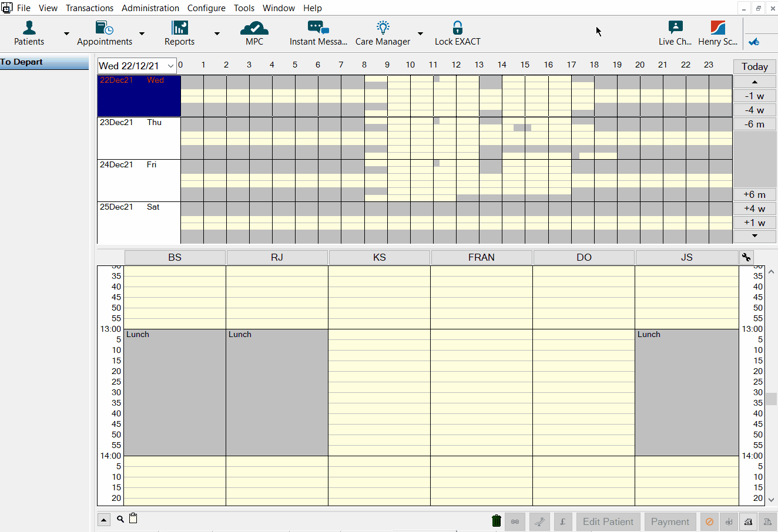Click the clipboard icon in bottom bar
778x532 pixels.
133,518
